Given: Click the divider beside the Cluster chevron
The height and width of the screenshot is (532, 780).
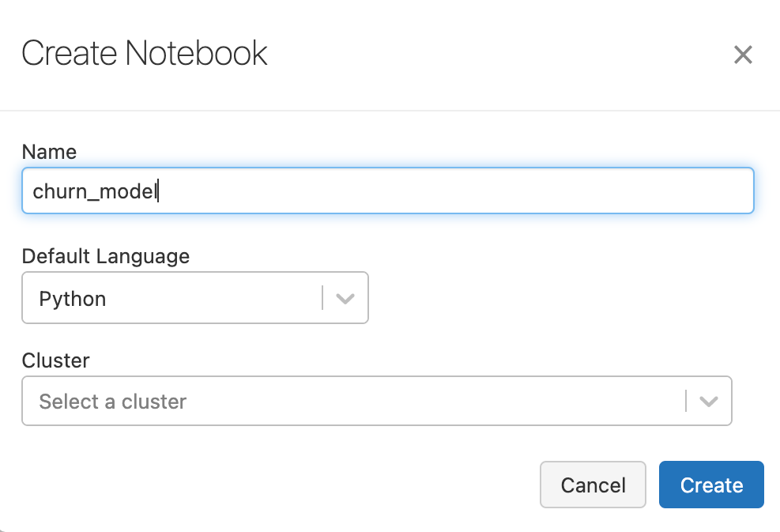Looking at the screenshot, I should click(685, 402).
